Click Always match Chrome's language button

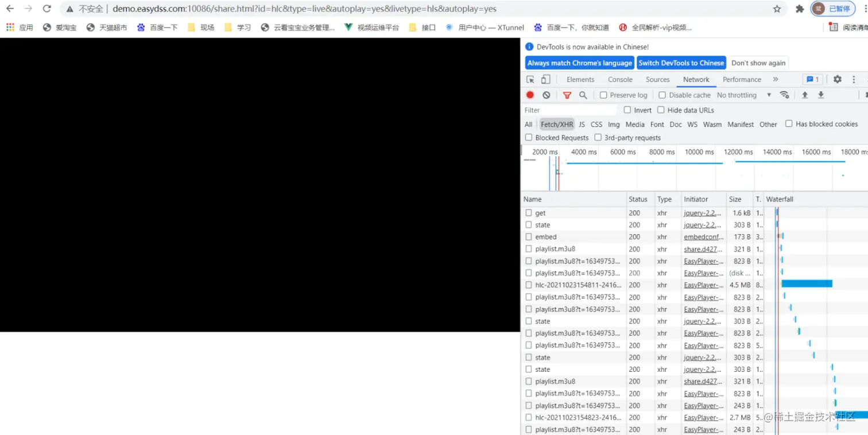click(x=579, y=63)
